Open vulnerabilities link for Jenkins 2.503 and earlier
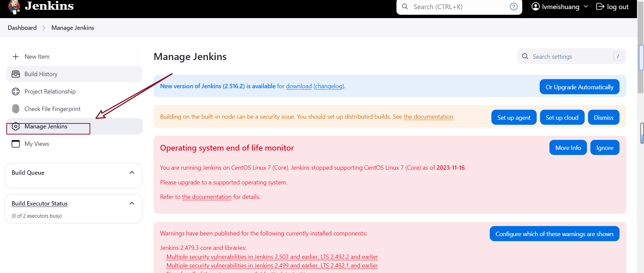This screenshot has width=644, height=273. tap(272, 257)
